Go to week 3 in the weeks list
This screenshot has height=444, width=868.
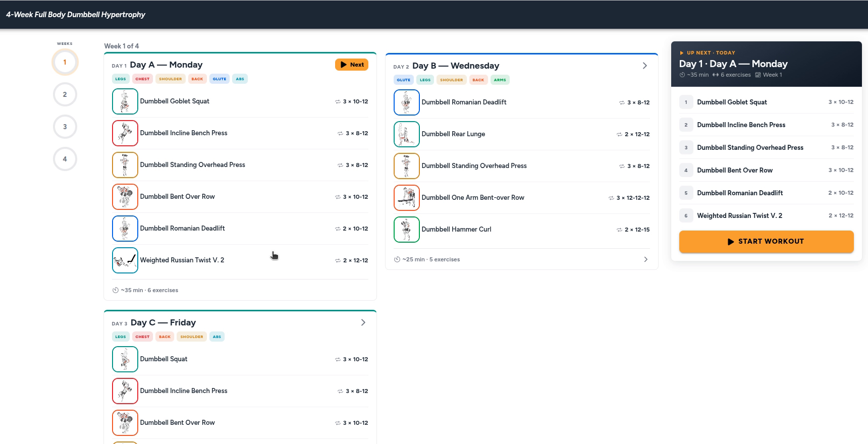(65, 127)
